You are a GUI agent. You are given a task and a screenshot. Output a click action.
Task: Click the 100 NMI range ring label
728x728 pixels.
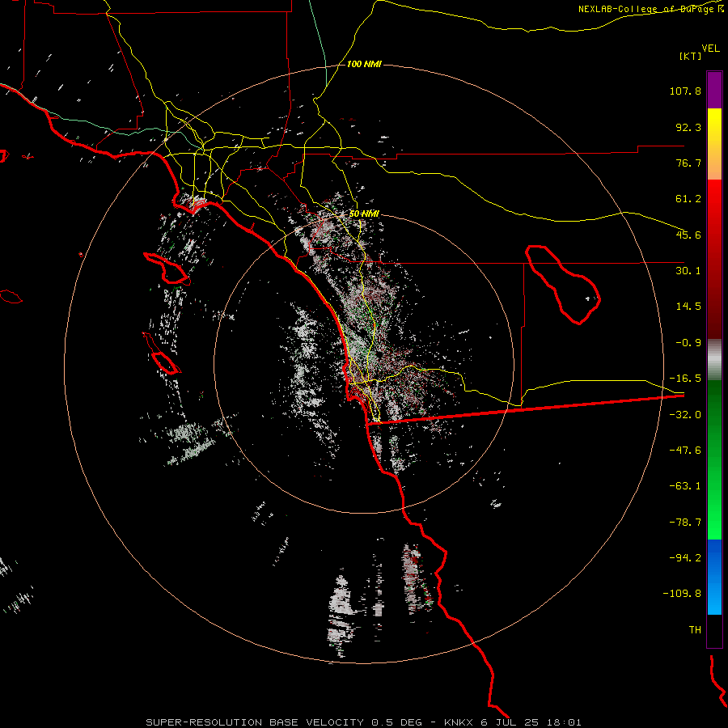tap(364, 64)
